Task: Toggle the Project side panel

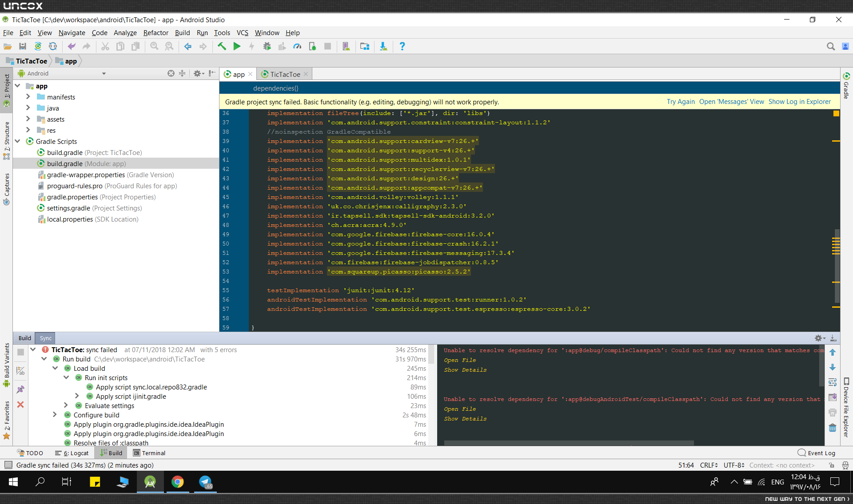Action: point(6,90)
